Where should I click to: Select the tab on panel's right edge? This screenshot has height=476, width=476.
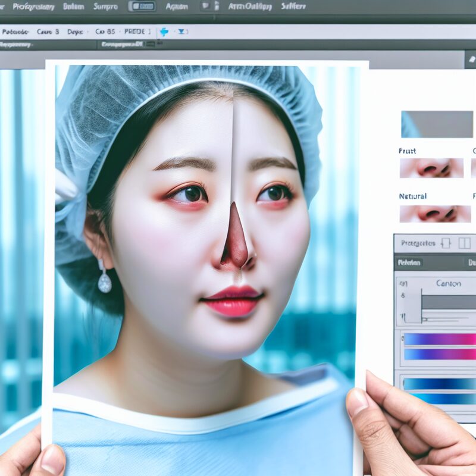click(x=471, y=262)
